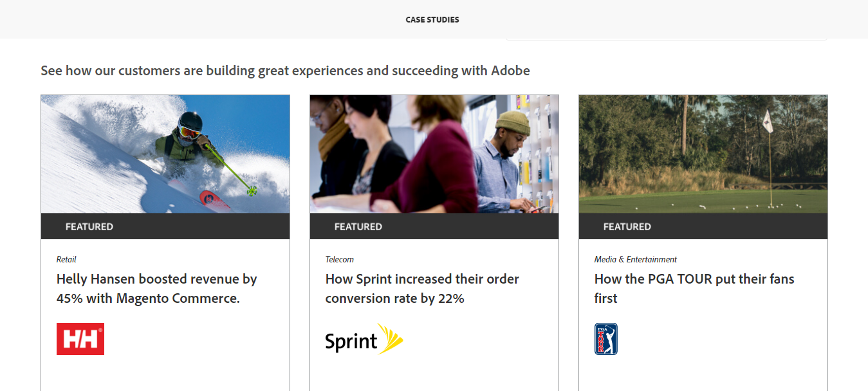Open Sprint order conversion rate case study
Screen dimensions: 868x391
[422, 289]
